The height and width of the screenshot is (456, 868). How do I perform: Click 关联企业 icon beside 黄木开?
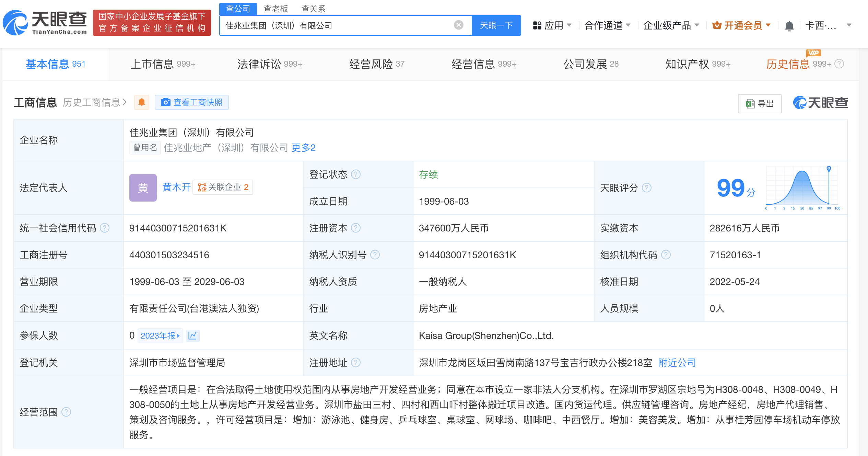(x=202, y=187)
